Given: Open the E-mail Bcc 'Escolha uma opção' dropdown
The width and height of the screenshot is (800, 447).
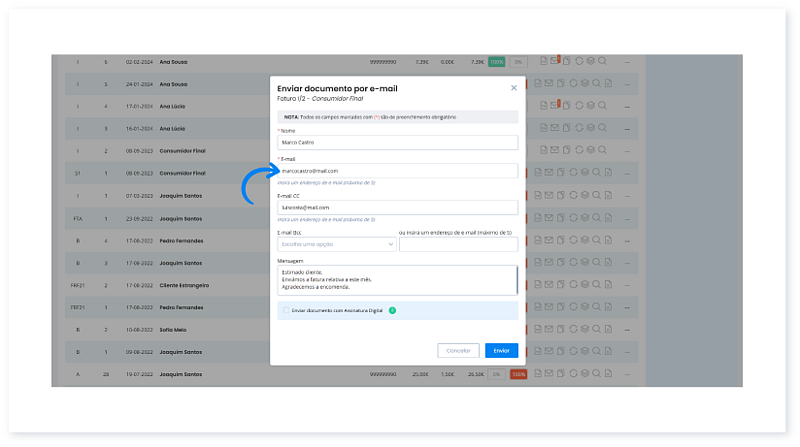Looking at the screenshot, I should point(336,243).
